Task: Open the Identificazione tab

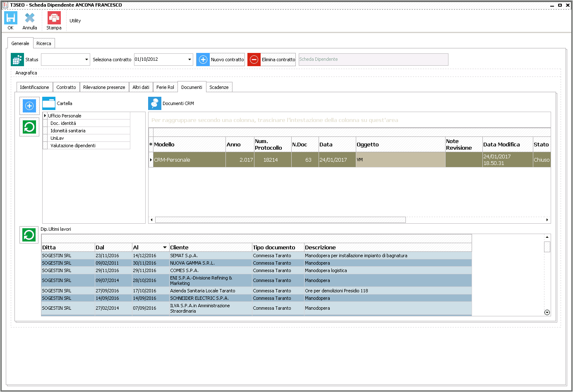Action: pos(34,87)
